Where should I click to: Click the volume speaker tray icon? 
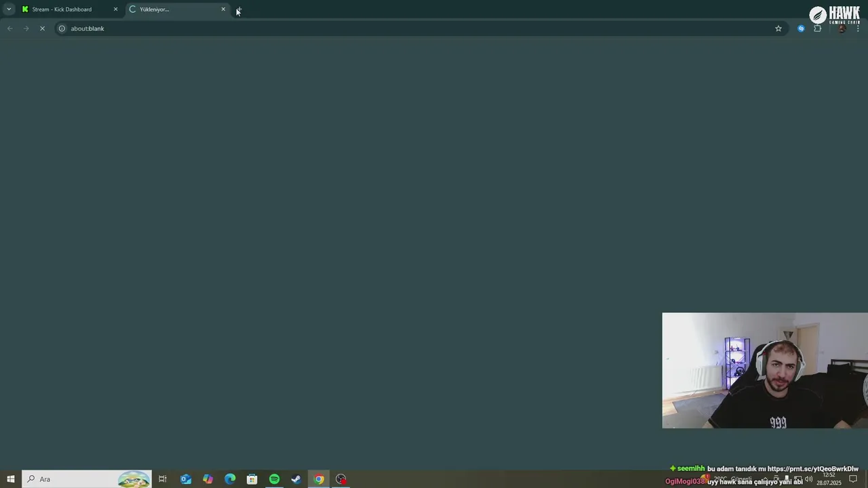(x=808, y=479)
